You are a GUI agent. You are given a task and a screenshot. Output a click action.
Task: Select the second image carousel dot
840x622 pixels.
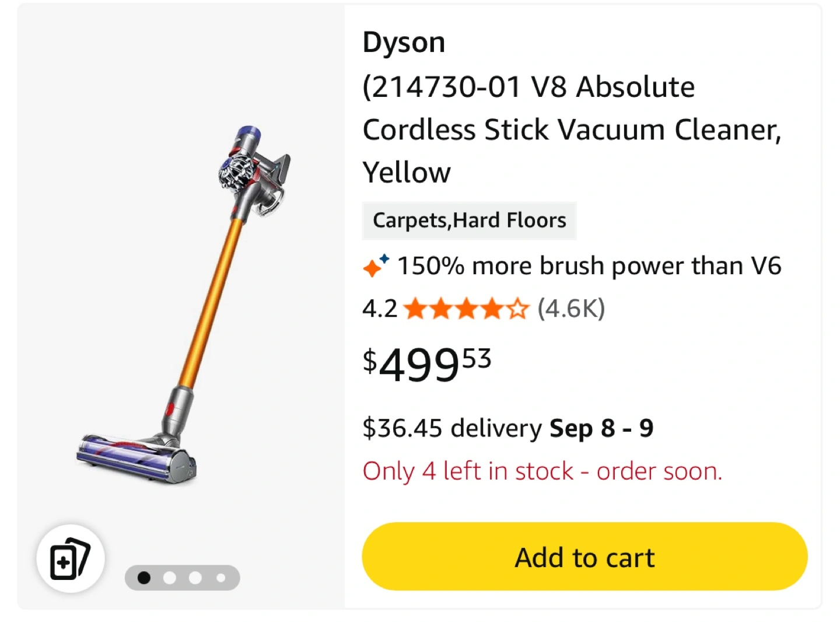tap(170, 578)
